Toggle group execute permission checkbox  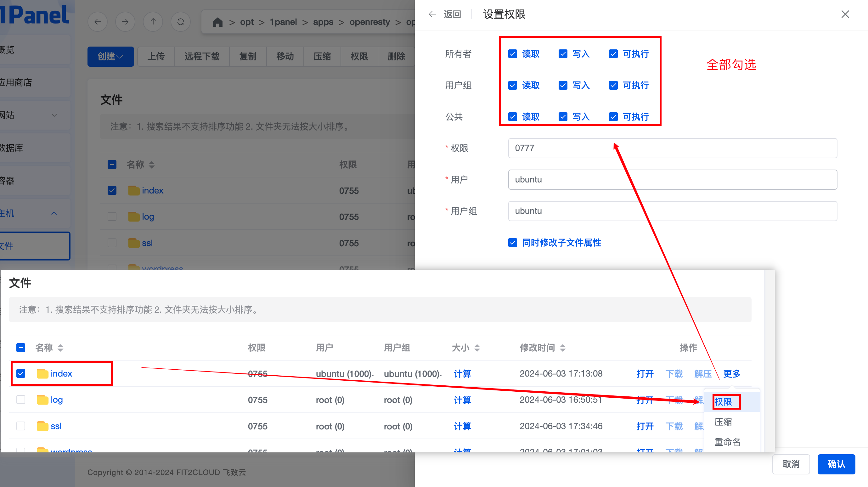[x=613, y=85]
